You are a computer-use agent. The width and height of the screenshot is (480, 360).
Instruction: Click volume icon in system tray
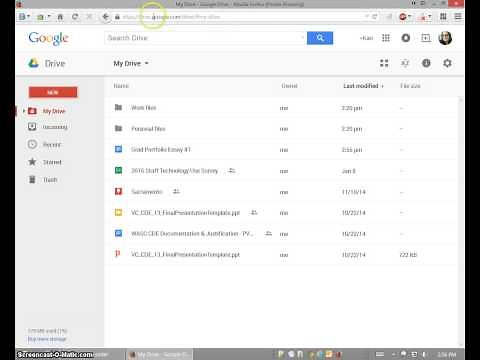point(425,354)
